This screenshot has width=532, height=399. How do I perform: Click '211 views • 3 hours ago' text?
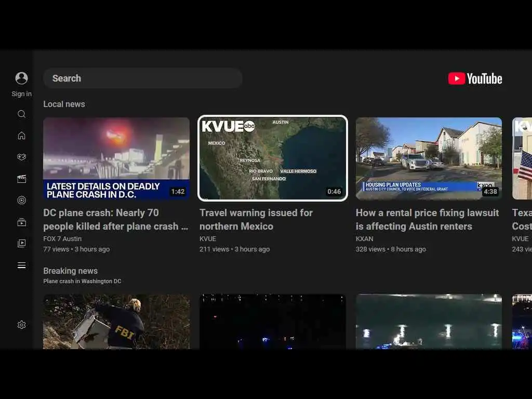coord(234,249)
